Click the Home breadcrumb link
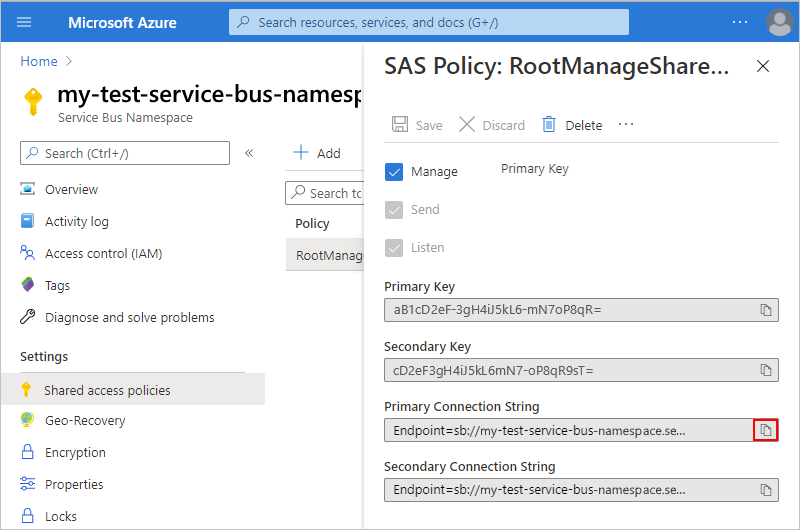This screenshot has height=530, width=800. [x=39, y=61]
